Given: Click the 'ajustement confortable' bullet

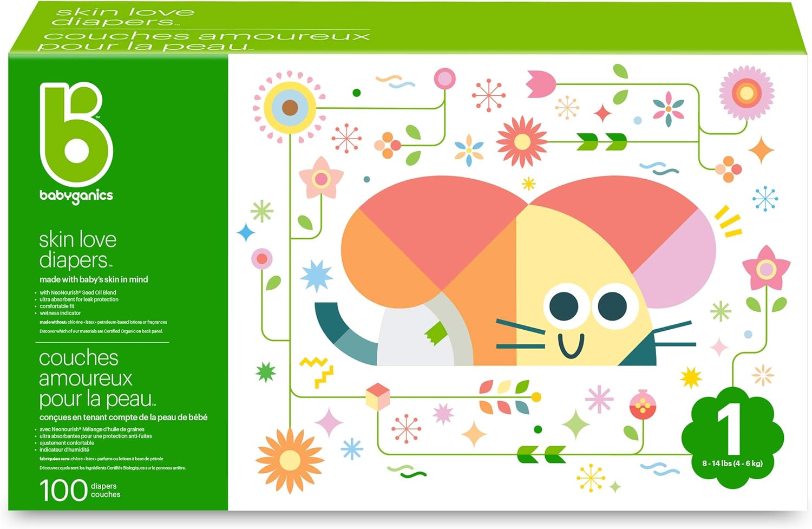Looking at the screenshot, I should click(x=67, y=443).
